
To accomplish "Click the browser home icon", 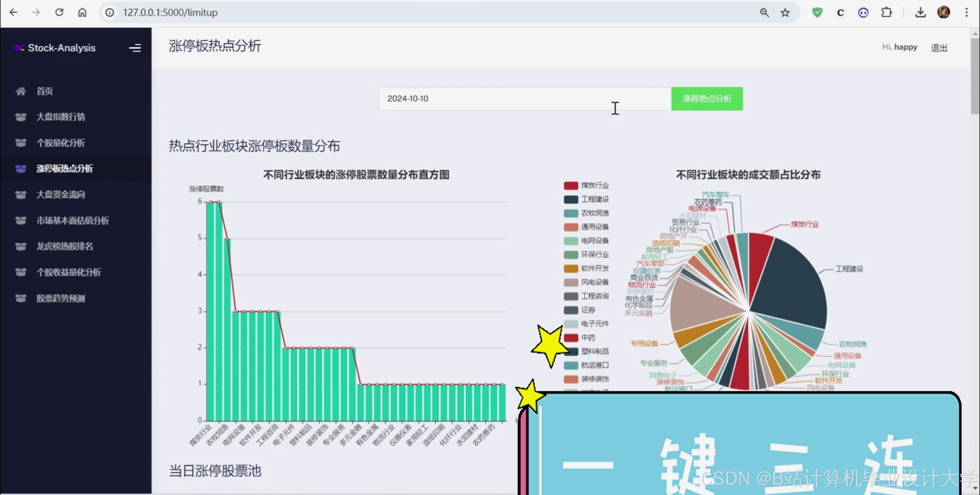I will (x=82, y=13).
